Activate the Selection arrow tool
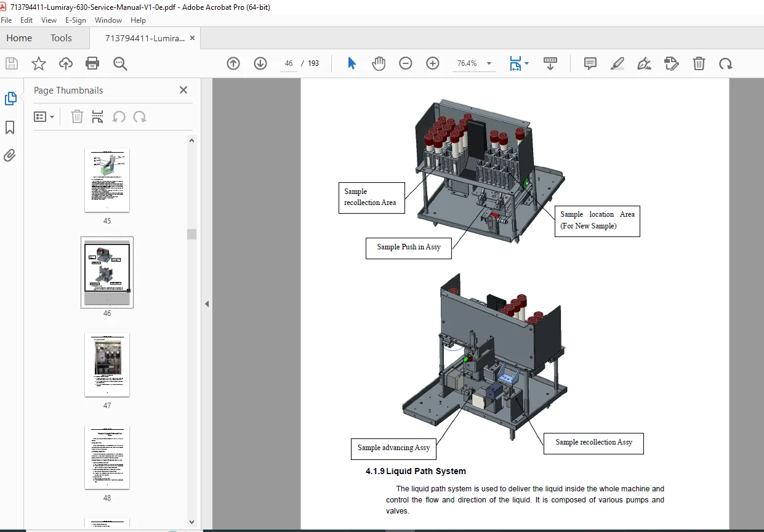Screen dimensions: 764x532 (x=352, y=63)
